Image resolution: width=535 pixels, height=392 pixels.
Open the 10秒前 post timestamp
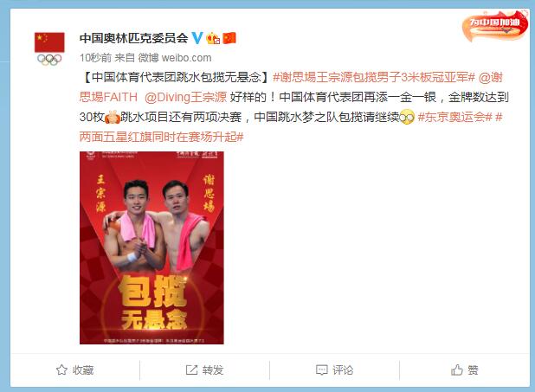tap(95, 58)
